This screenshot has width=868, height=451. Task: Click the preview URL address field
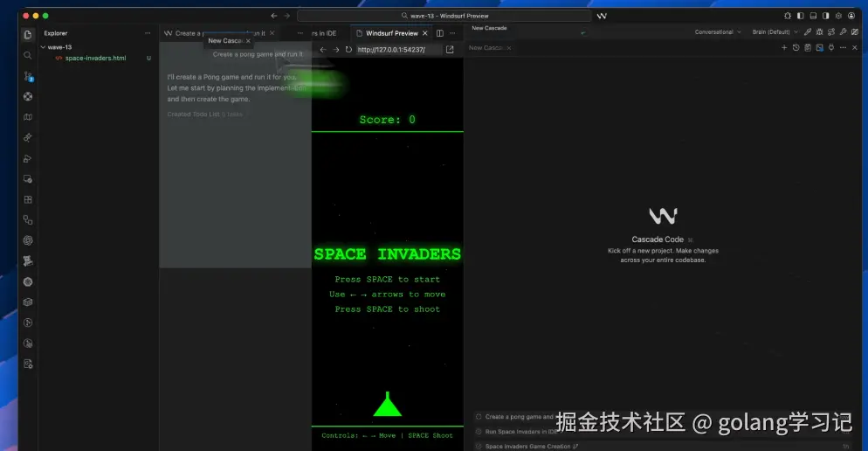[x=397, y=49]
